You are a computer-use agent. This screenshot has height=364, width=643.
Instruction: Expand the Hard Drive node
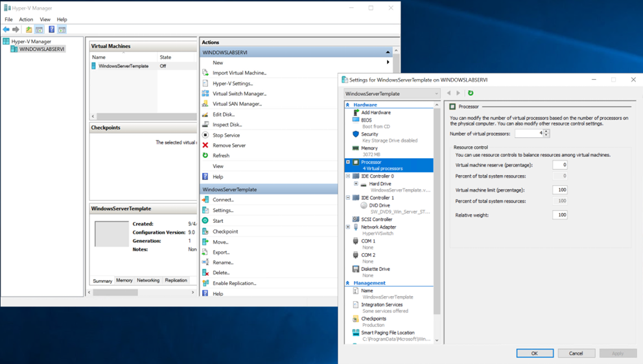click(x=356, y=184)
